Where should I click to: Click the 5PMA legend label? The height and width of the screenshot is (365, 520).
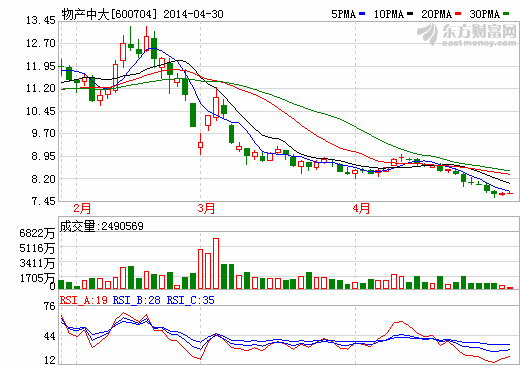pyautogui.click(x=343, y=14)
